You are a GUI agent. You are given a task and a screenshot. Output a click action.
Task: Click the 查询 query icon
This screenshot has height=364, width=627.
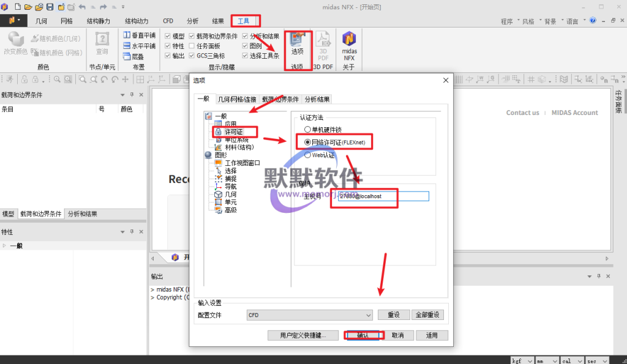point(102,43)
